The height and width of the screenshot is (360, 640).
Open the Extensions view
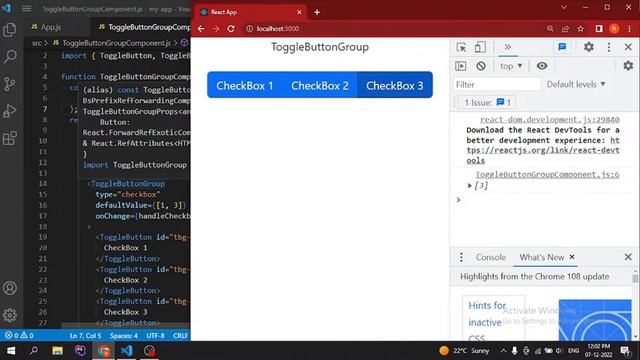tap(10, 138)
